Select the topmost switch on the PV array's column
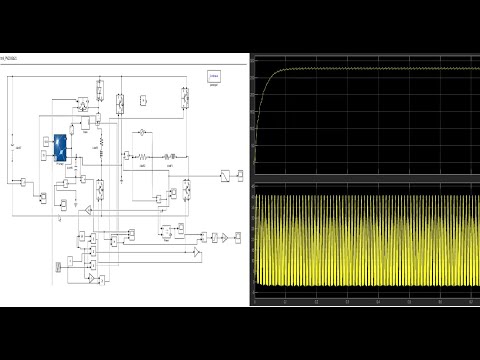This screenshot has width=480, height=360. pyautogui.click(x=99, y=90)
